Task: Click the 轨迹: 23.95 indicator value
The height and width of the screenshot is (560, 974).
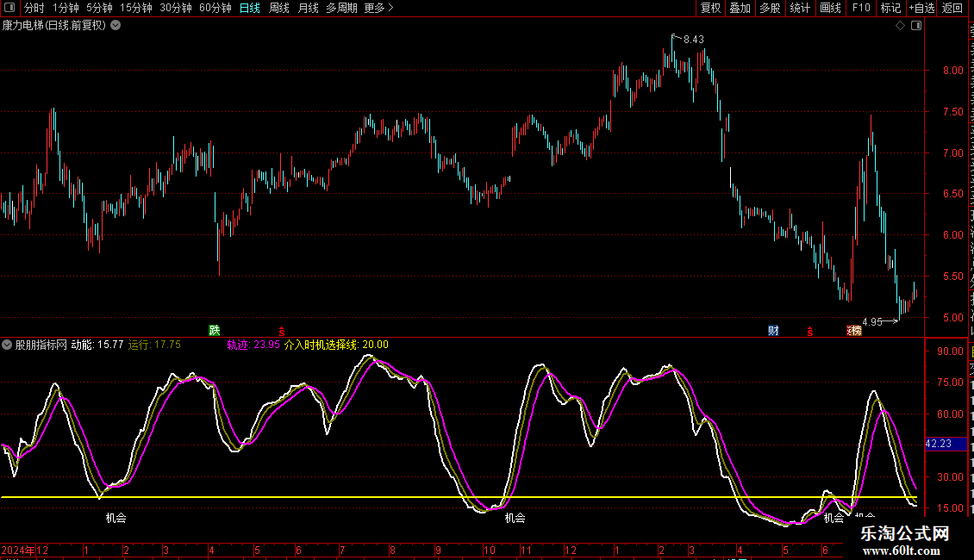Action: (x=253, y=345)
